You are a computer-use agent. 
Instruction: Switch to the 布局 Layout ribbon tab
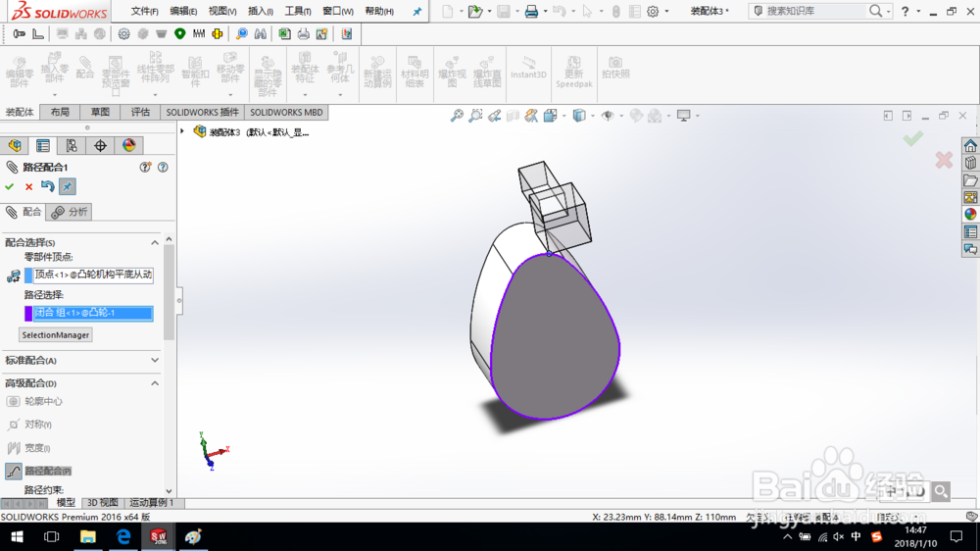tap(60, 112)
